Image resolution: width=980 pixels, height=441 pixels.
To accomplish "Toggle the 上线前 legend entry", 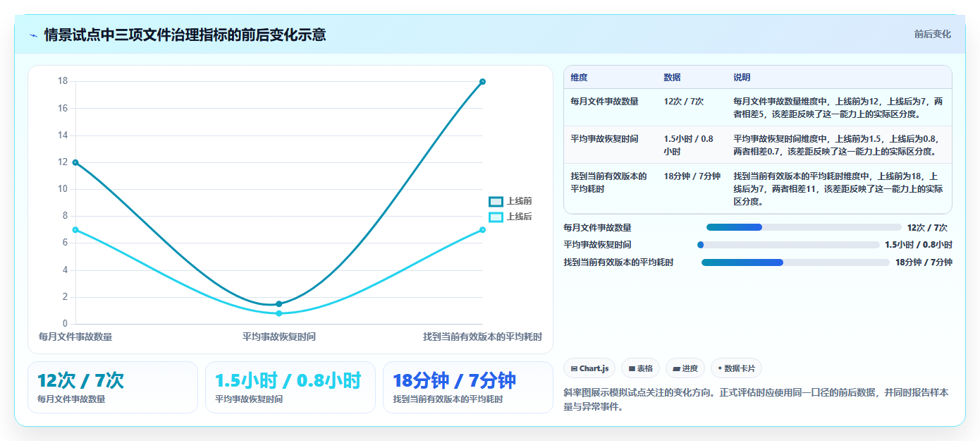I will 510,201.
